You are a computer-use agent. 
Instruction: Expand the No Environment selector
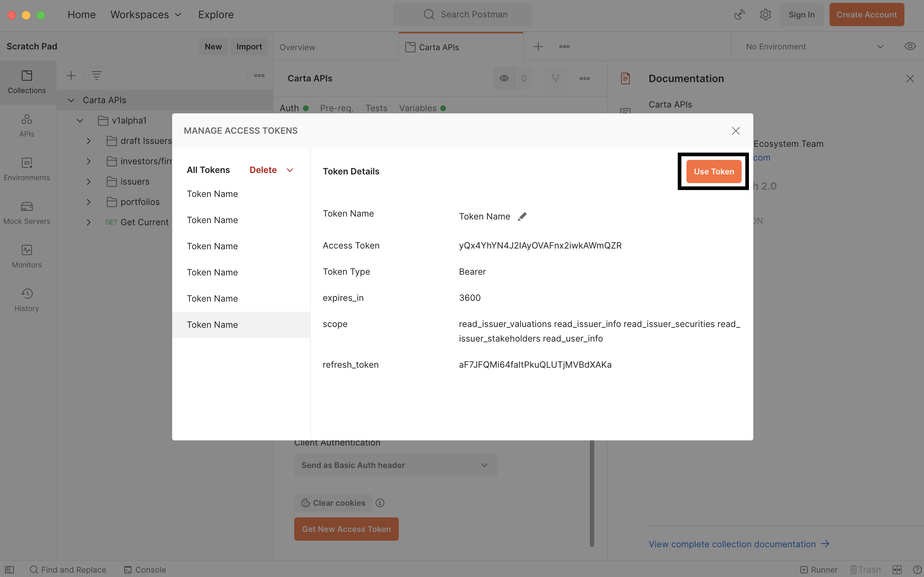coord(814,47)
